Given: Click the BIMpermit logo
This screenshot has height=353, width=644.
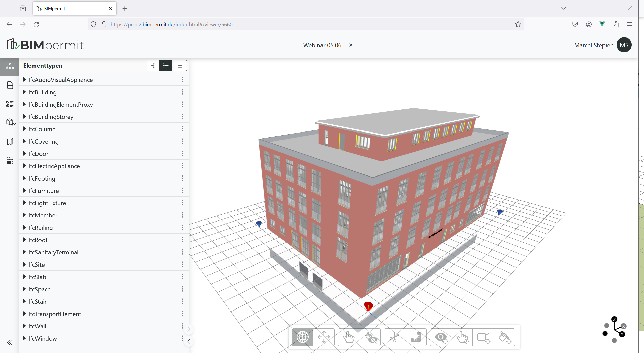Looking at the screenshot, I should (x=45, y=45).
